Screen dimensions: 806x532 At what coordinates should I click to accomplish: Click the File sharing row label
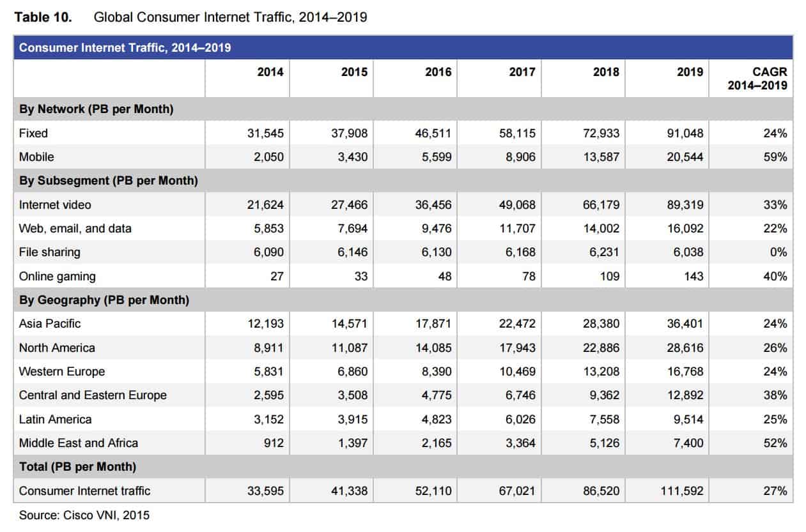click(50, 252)
